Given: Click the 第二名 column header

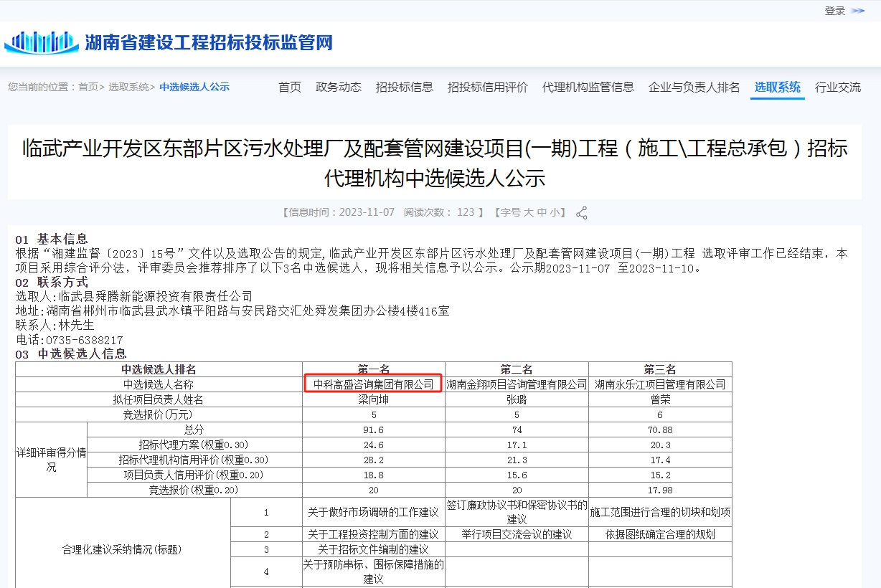Looking at the screenshot, I should [517, 369].
